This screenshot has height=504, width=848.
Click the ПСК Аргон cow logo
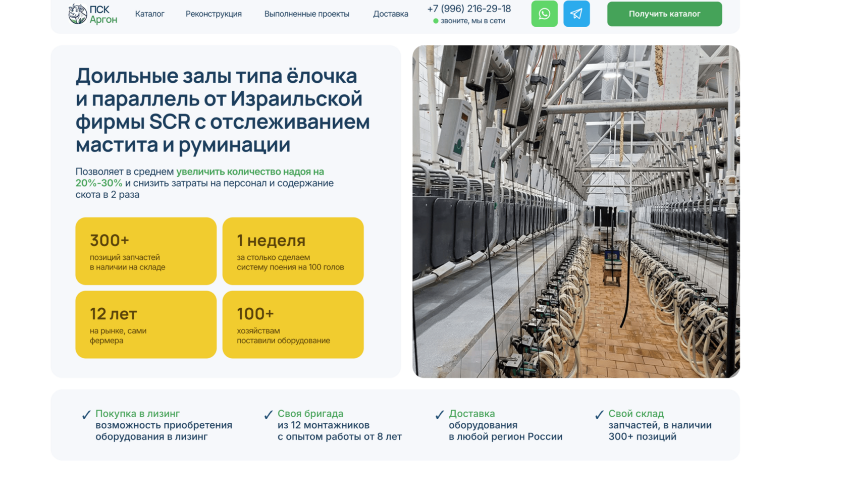click(77, 14)
